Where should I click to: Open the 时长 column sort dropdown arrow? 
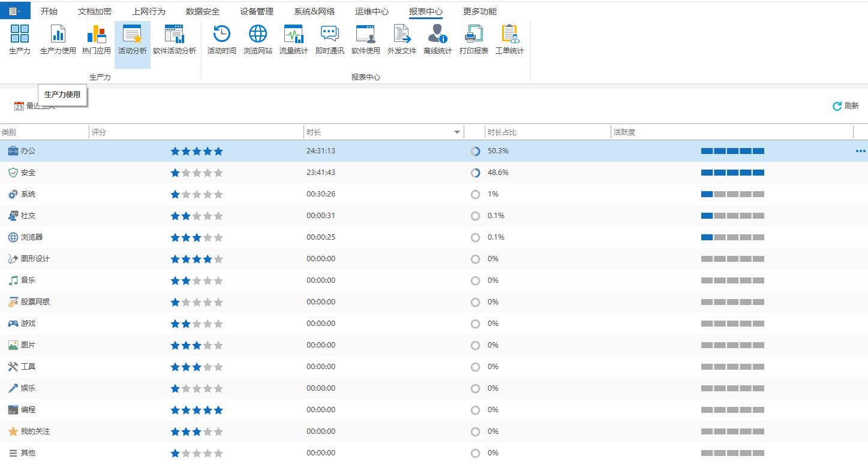(458, 132)
